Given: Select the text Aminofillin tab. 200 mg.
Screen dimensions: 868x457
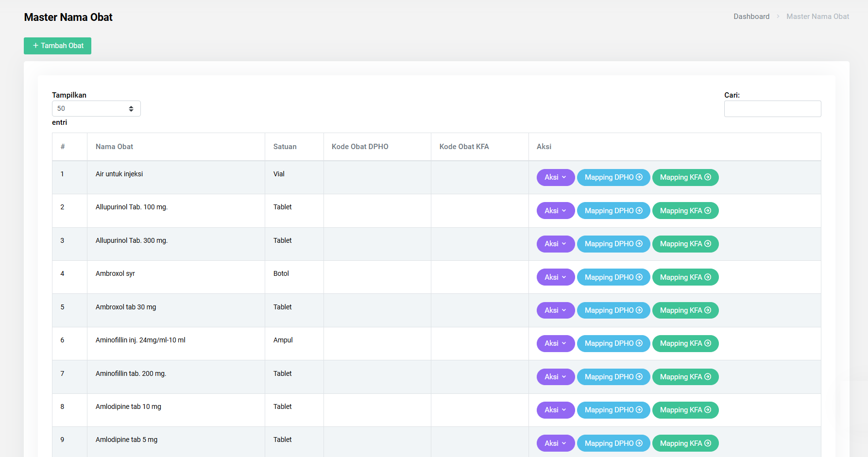Looking at the screenshot, I should tap(131, 373).
